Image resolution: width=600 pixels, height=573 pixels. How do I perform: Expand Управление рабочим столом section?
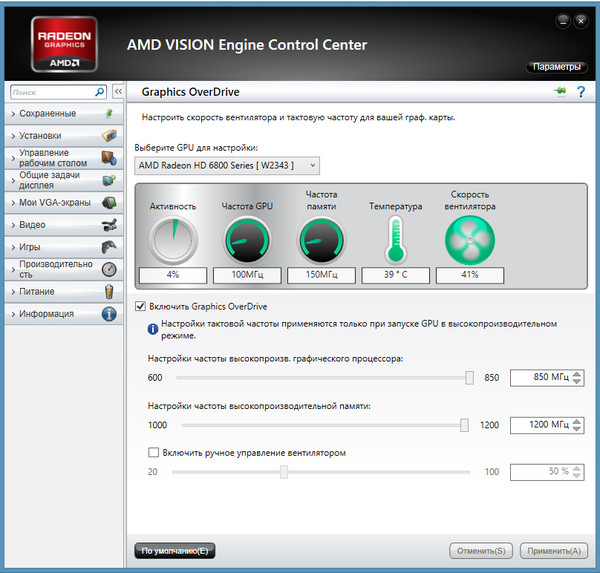(13, 158)
